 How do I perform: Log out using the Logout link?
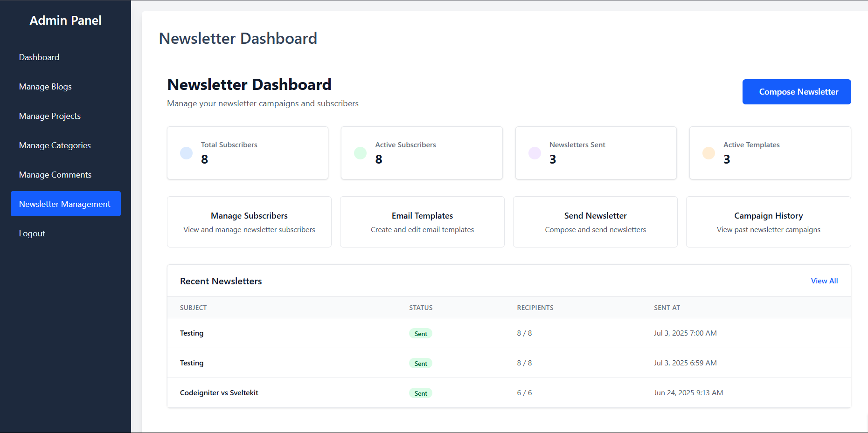[32, 234]
